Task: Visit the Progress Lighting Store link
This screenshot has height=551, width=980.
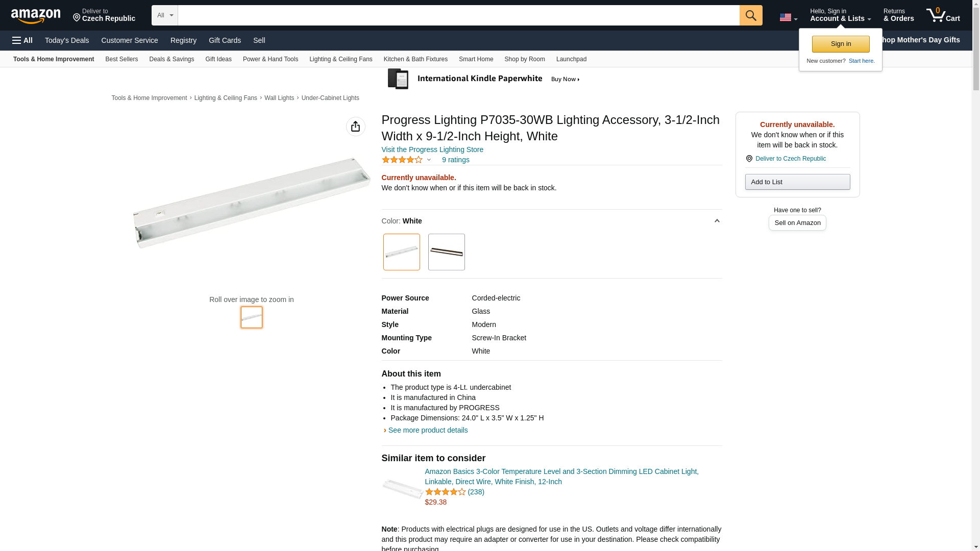Action: point(432,149)
